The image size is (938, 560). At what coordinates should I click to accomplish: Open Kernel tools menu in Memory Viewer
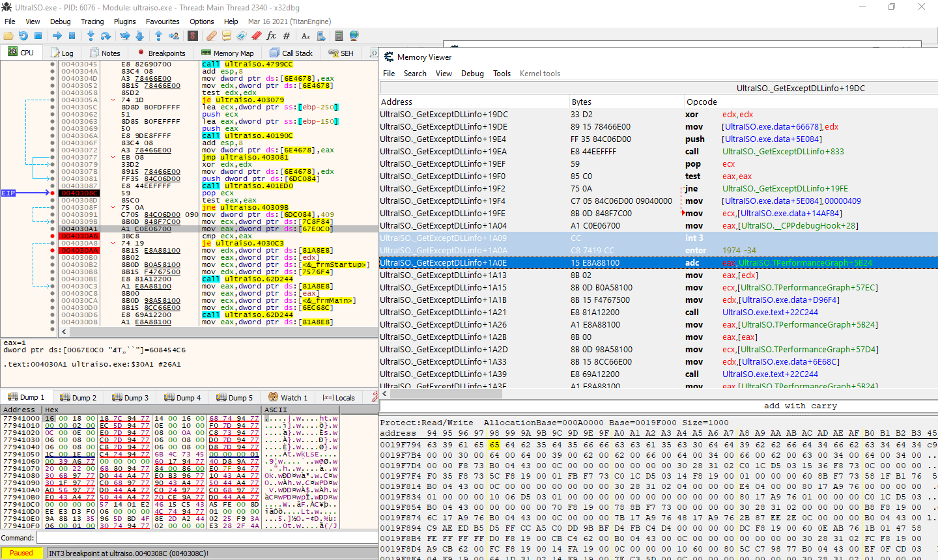[540, 74]
